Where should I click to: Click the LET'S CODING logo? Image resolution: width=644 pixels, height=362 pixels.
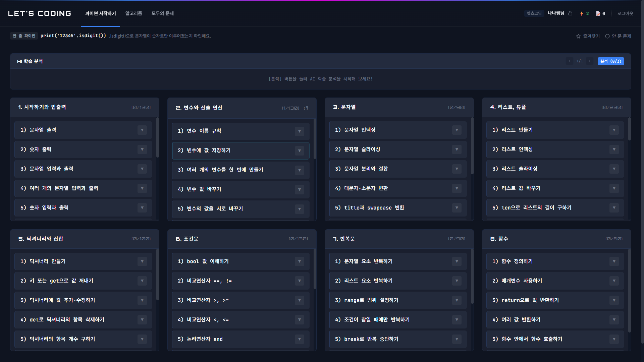(x=40, y=13)
